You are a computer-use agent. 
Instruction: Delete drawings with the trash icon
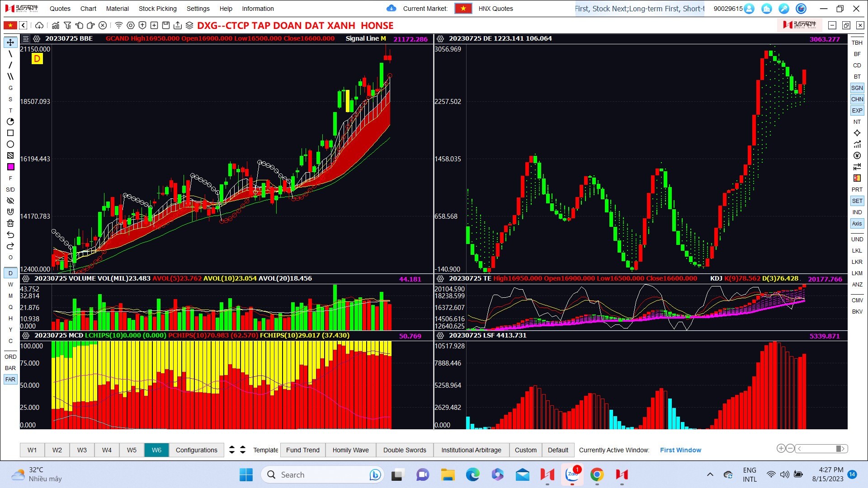pyautogui.click(x=10, y=223)
